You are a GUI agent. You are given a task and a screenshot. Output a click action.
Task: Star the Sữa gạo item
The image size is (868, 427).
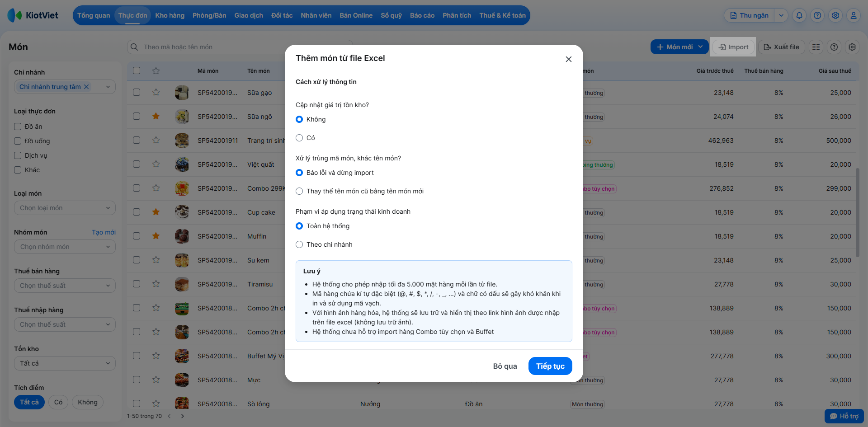tap(156, 92)
